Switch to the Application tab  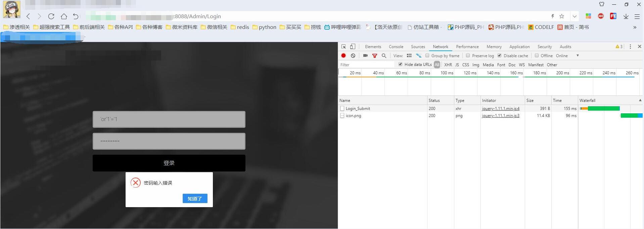tap(519, 47)
